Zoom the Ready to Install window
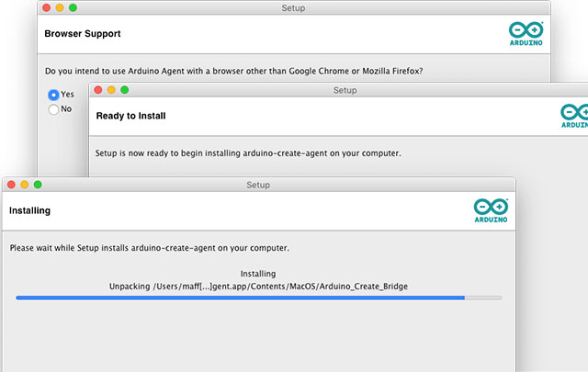The width and height of the screenshot is (588, 372). [x=125, y=90]
